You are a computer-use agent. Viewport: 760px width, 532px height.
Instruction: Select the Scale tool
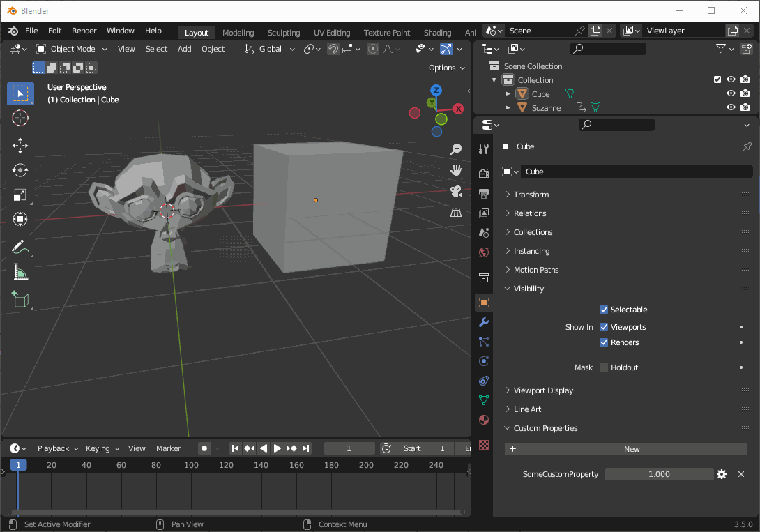(x=20, y=195)
